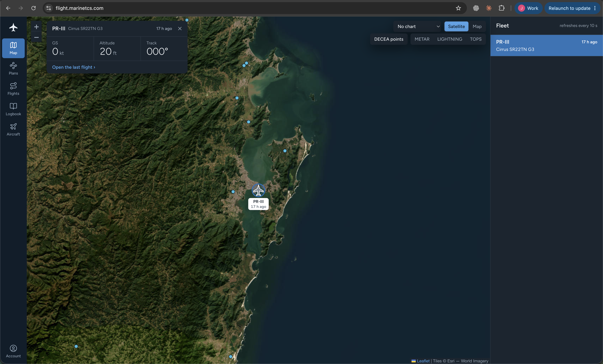This screenshot has height=364, width=603.
Task: View site information icon in address bar
Action: (49, 8)
